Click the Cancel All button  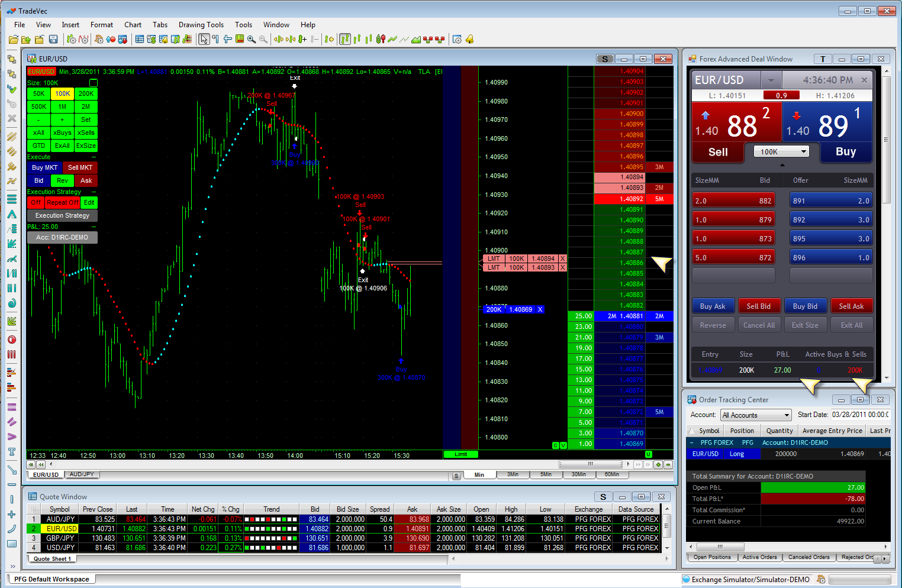759,325
